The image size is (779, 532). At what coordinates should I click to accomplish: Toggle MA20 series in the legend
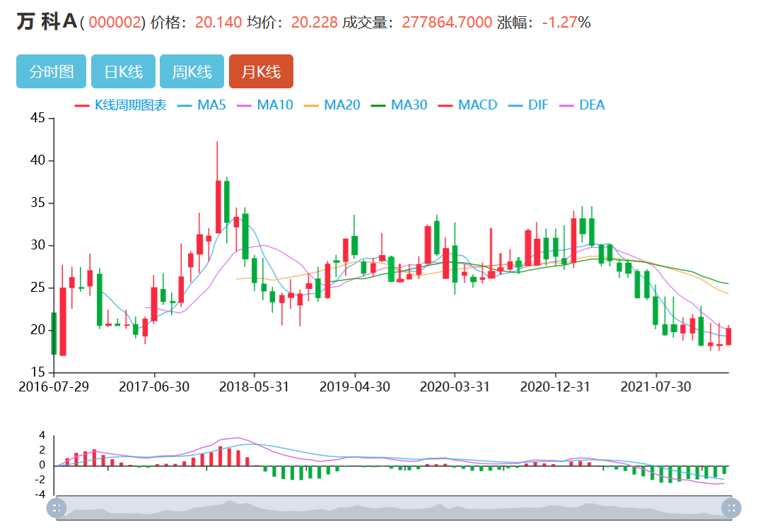(x=332, y=105)
